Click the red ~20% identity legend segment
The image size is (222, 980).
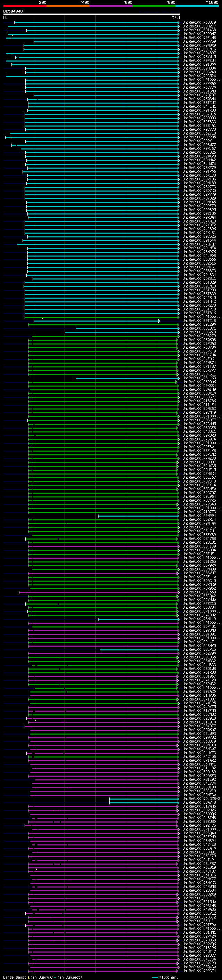25,7
